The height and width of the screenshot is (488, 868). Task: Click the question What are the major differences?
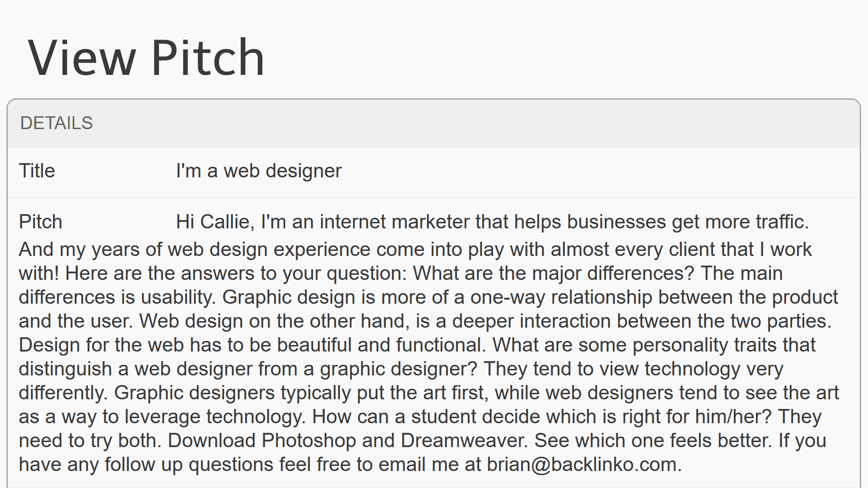click(x=553, y=273)
